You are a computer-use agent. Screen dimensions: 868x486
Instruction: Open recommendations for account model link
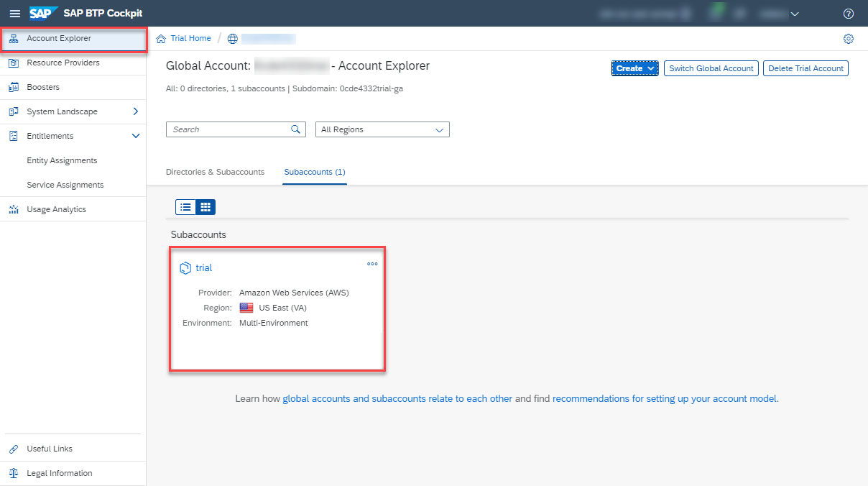pyautogui.click(x=665, y=398)
